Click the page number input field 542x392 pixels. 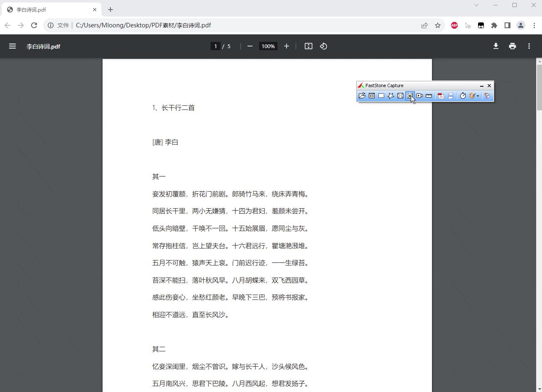point(215,46)
